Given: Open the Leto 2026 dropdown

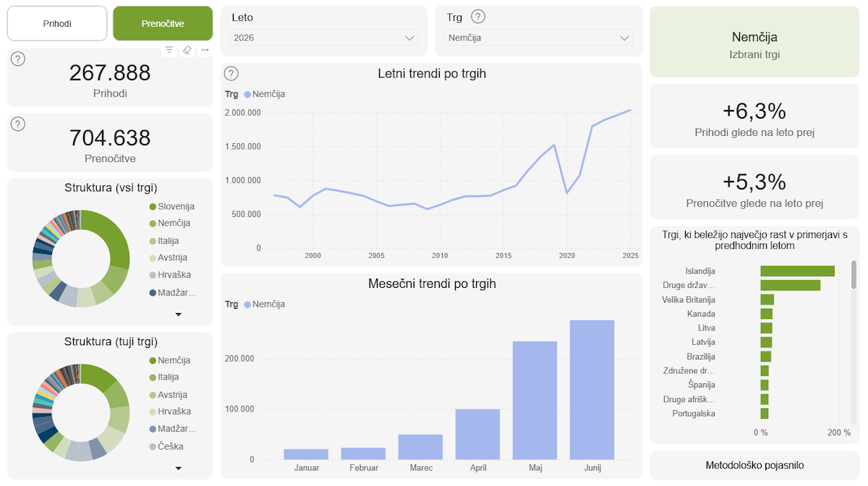Looking at the screenshot, I should (x=324, y=38).
